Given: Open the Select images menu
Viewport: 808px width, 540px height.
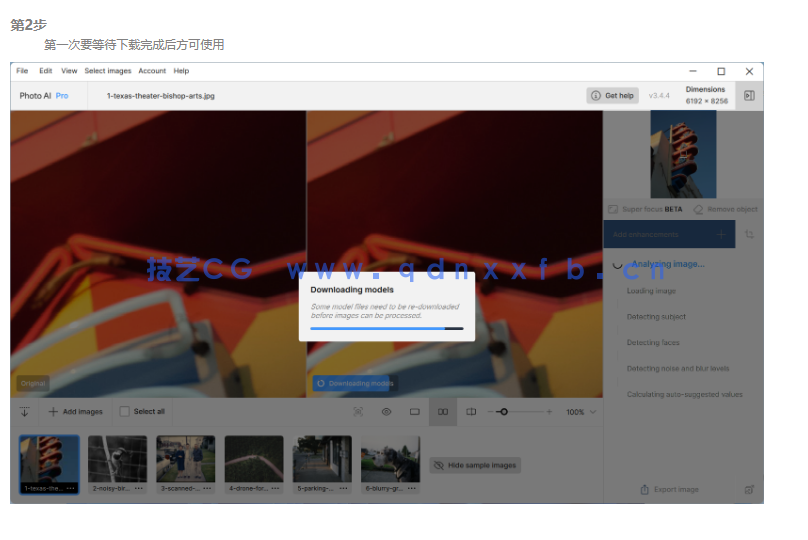Looking at the screenshot, I should click(x=108, y=71).
